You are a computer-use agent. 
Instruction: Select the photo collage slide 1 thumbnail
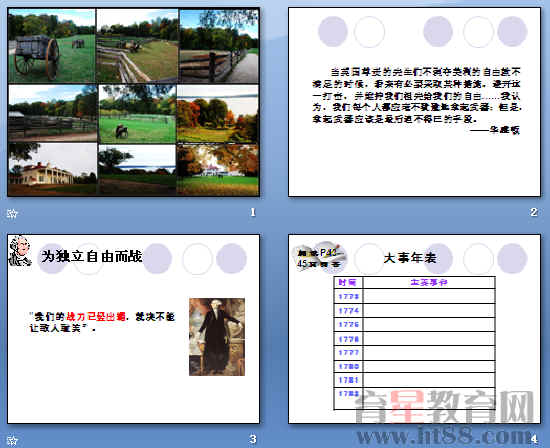(x=134, y=102)
